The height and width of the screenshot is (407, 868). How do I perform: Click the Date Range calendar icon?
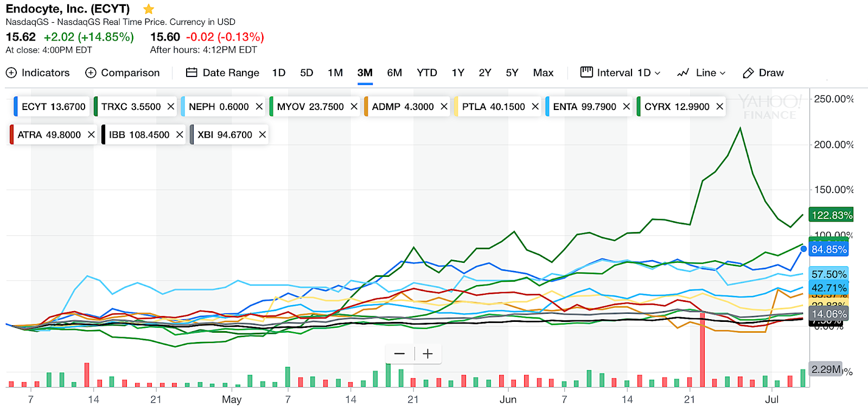pos(192,73)
